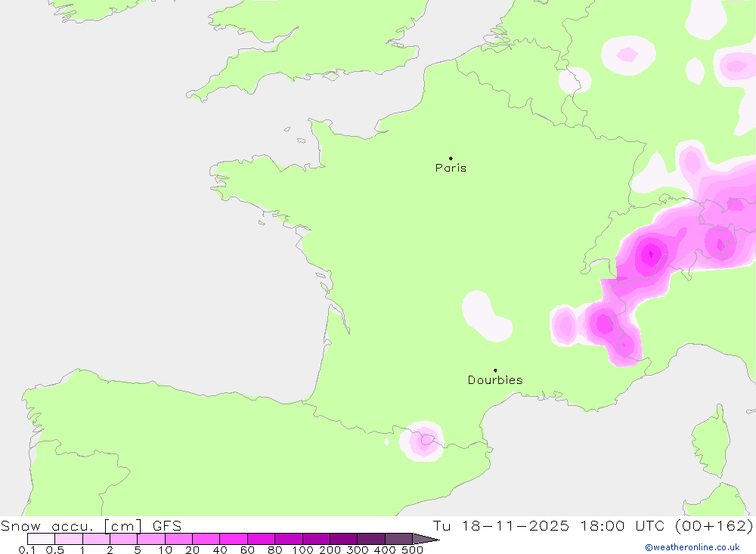Select the 100–200 cm legend swatch
Screen dimensions: 756x554
(316, 539)
